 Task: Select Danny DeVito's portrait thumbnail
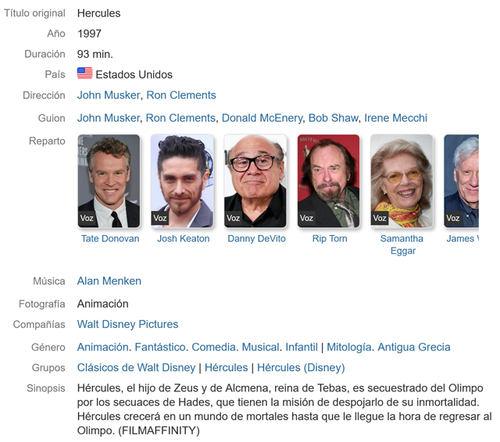[x=255, y=181]
